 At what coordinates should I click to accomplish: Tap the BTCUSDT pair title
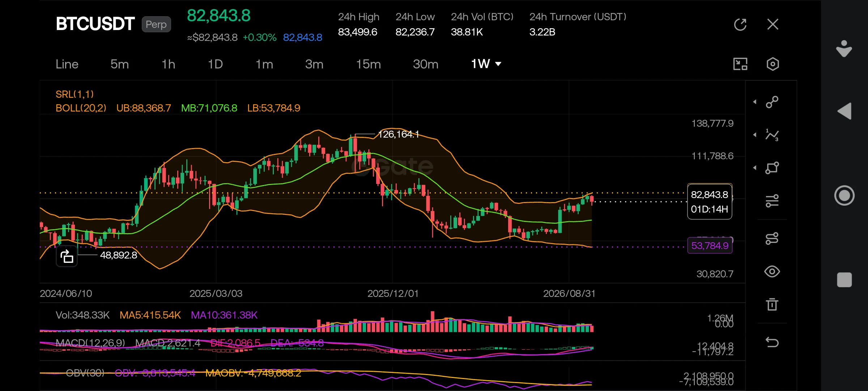(95, 24)
